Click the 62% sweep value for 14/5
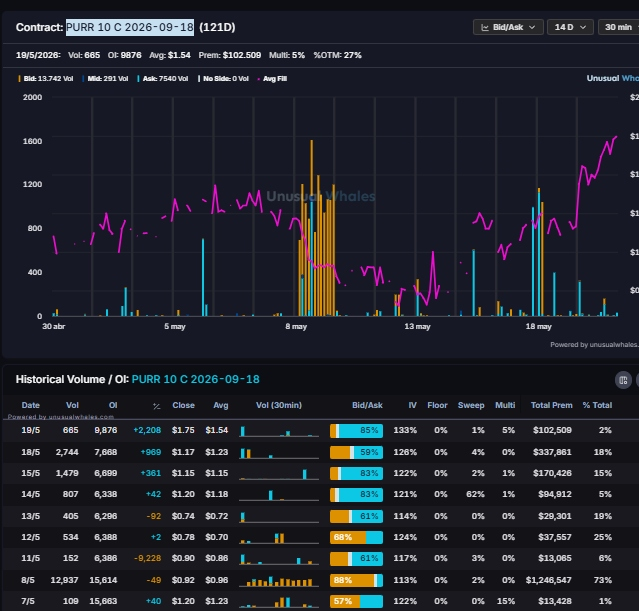The image size is (639, 611). tap(475, 494)
